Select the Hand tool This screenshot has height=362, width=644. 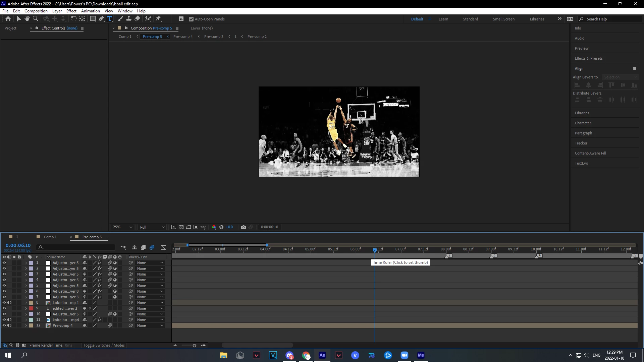[x=27, y=19]
